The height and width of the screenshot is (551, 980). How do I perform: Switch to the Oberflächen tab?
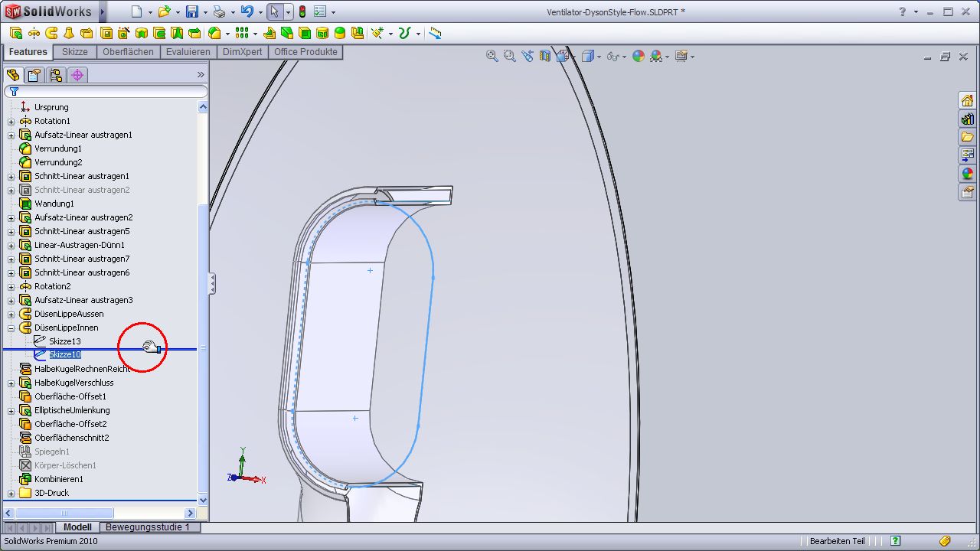coord(129,52)
